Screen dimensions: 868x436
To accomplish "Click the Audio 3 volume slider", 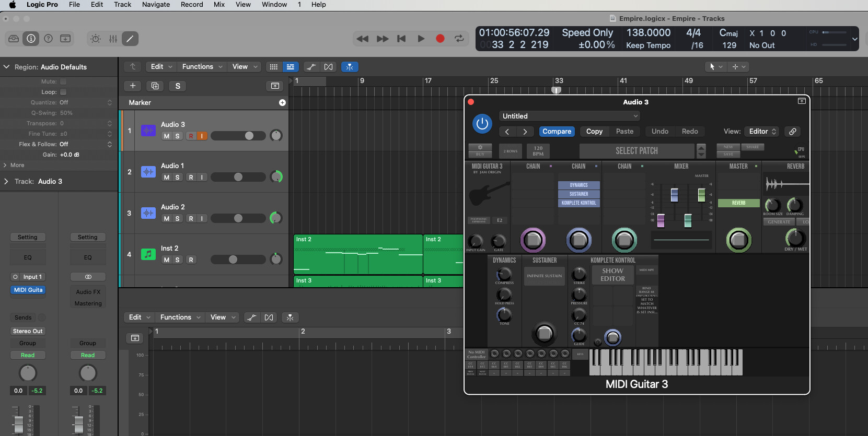I will tap(238, 136).
